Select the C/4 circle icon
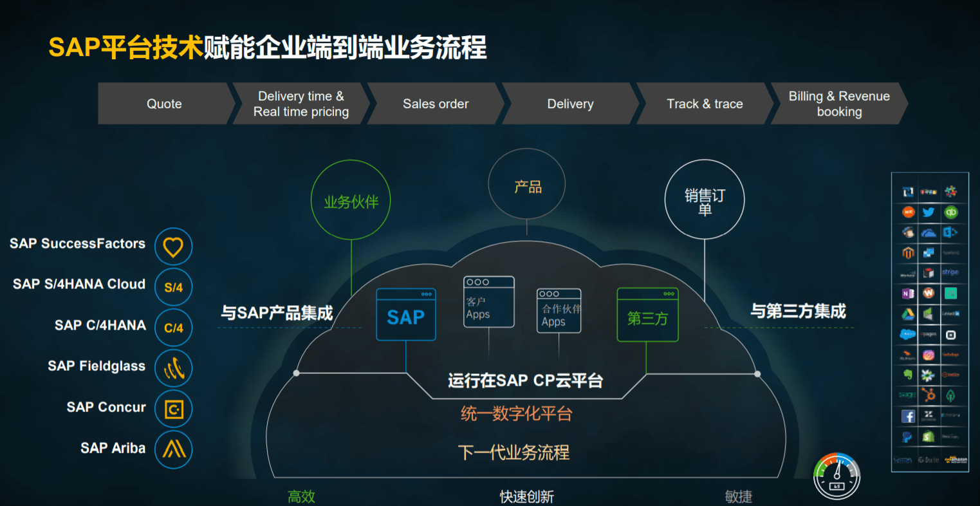 point(173,328)
